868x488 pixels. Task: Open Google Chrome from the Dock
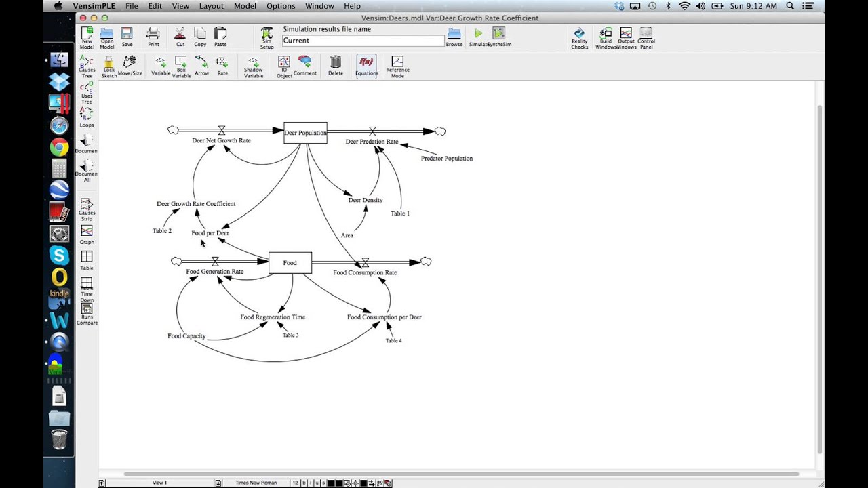[59, 147]
